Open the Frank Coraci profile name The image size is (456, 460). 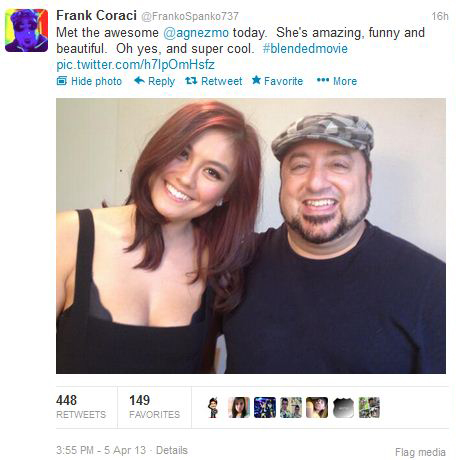point(96,15)
